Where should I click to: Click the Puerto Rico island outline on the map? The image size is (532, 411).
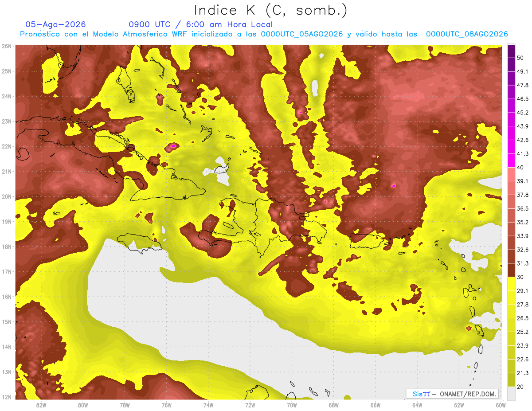[x=367, y=242]
